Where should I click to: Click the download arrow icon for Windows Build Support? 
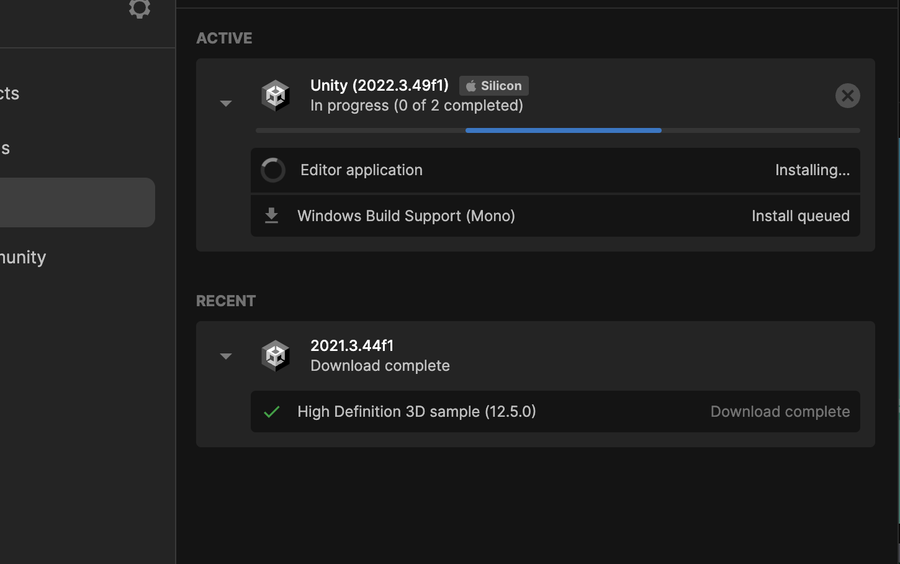(271, 216)
